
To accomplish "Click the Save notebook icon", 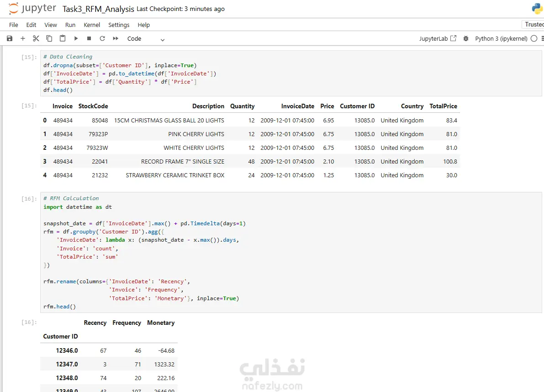I will pyautogui.click(x=10, y=39).
